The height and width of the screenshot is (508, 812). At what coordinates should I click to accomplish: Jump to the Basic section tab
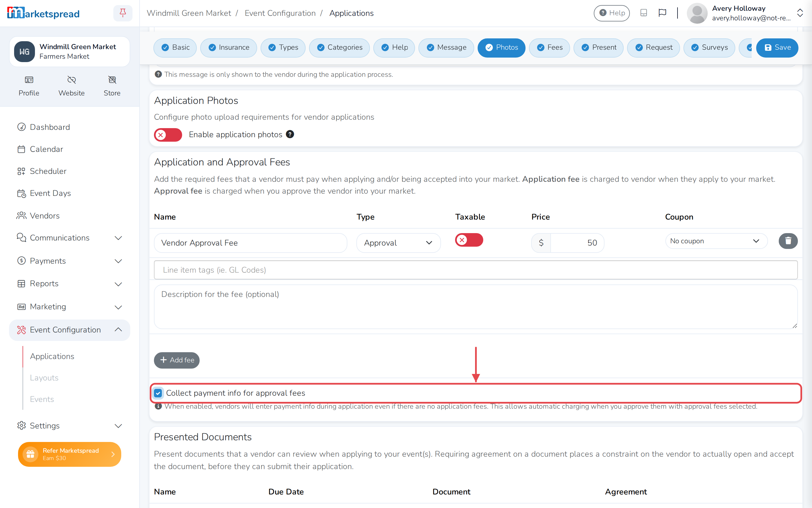[x=175, y=48]
